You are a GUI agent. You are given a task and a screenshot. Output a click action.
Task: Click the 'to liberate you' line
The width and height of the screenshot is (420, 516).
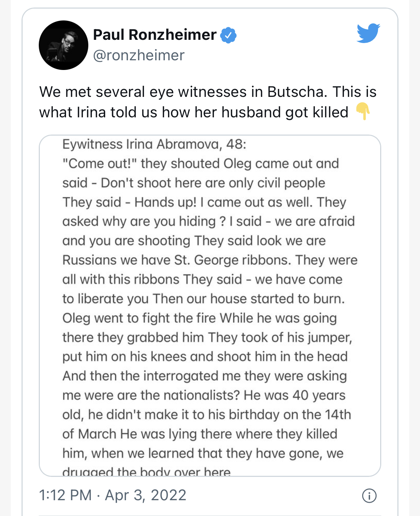[203, 299]
